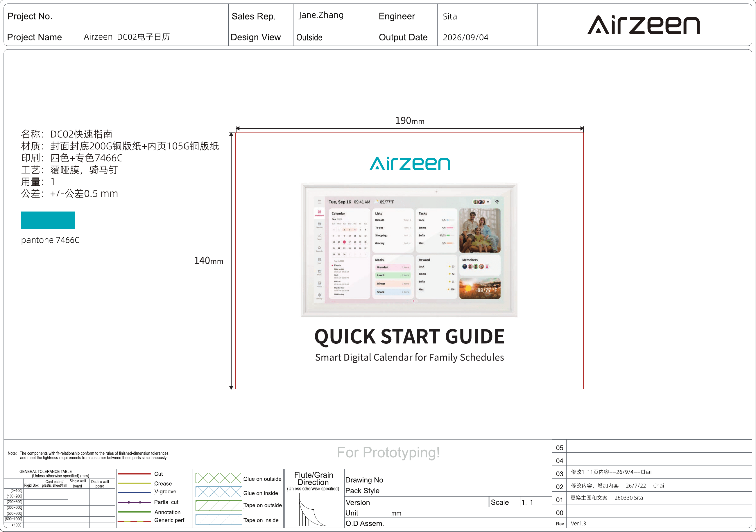Select the Design View value 'Outside'

(309, 37)
